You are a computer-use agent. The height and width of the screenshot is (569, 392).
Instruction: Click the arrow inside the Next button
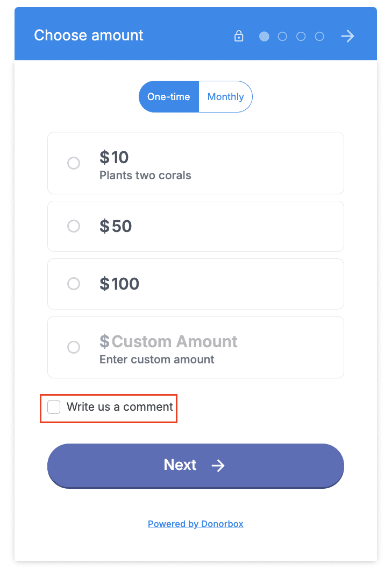coord(218,466)
